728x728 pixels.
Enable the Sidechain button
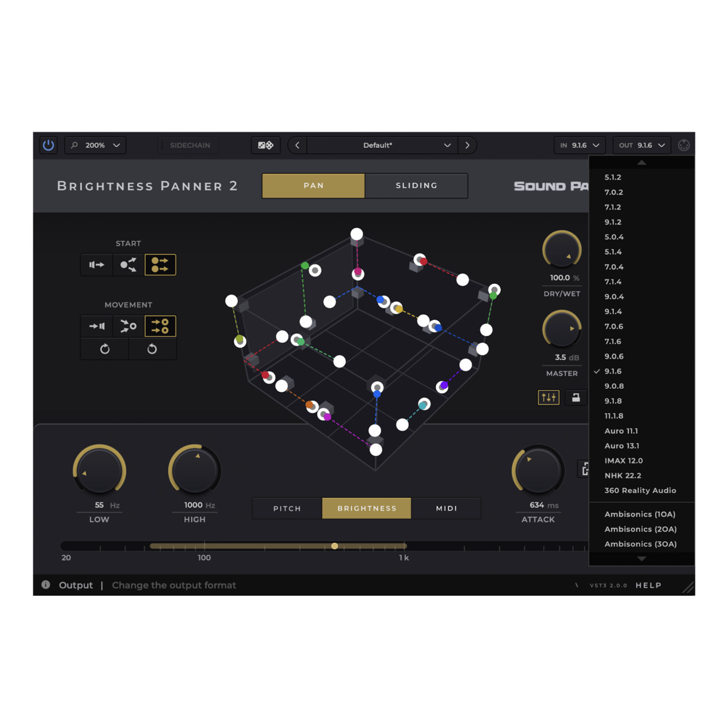click(x=190, y=146)
